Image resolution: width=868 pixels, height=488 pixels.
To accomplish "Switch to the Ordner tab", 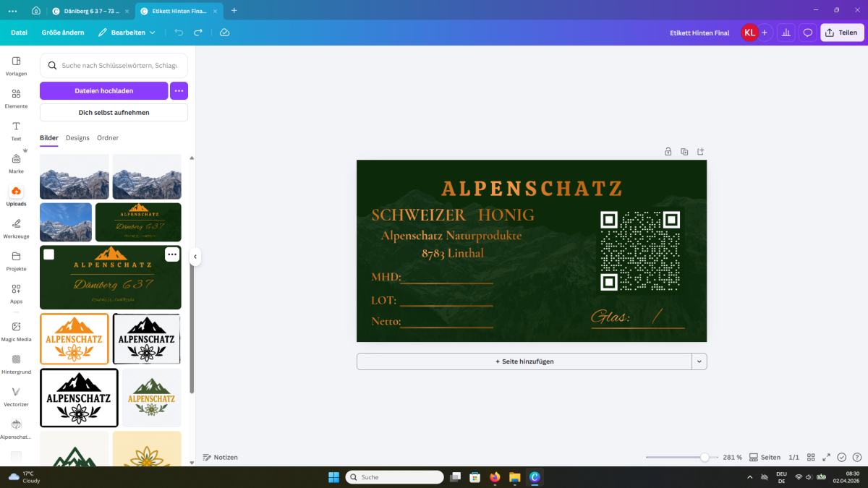I will point(108,137).
